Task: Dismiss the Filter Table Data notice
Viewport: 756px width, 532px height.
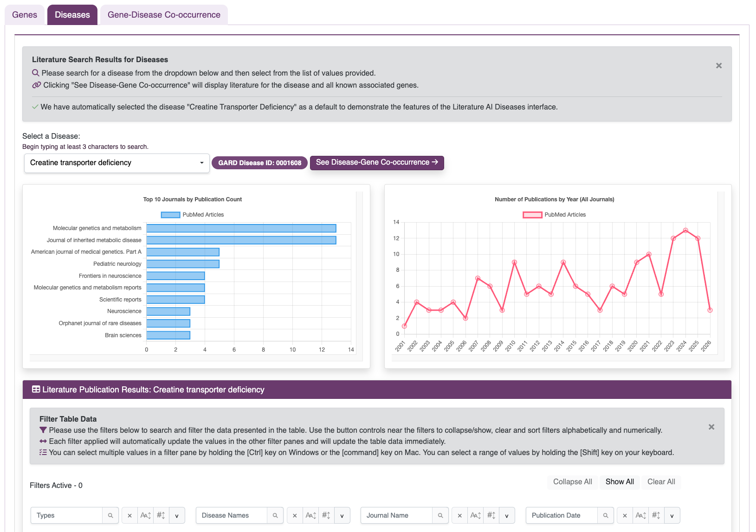Action: coord(711,427)
